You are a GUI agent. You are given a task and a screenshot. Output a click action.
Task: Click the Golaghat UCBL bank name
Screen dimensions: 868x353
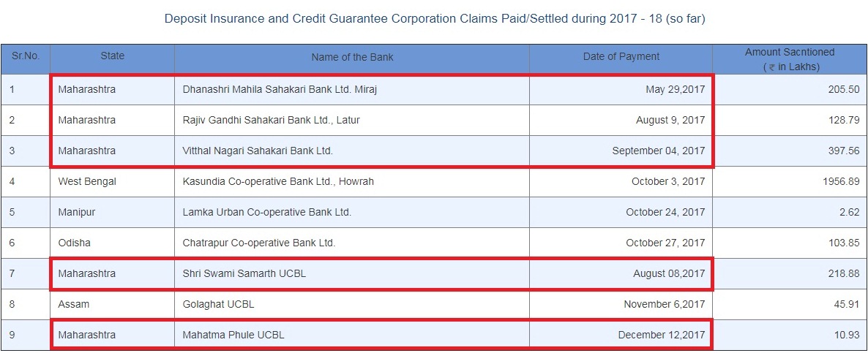219,304
